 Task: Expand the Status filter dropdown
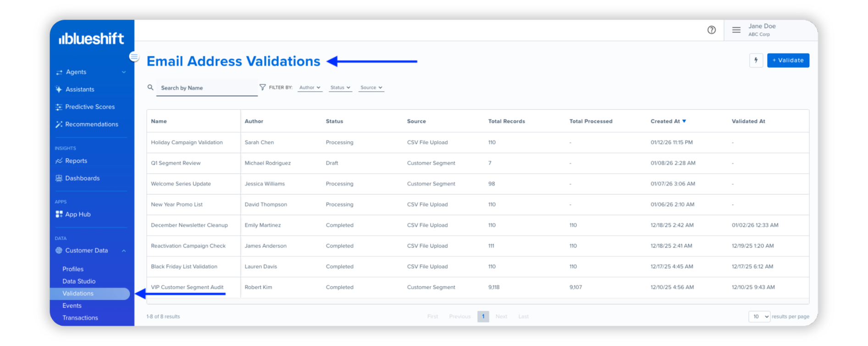pos(340,88)
